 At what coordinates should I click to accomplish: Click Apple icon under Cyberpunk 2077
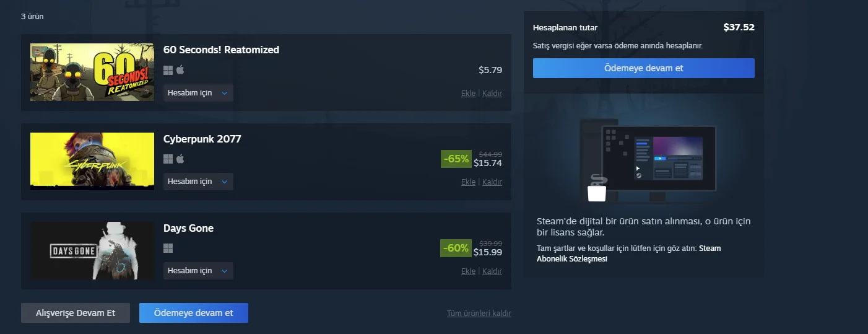coord(180,159)
